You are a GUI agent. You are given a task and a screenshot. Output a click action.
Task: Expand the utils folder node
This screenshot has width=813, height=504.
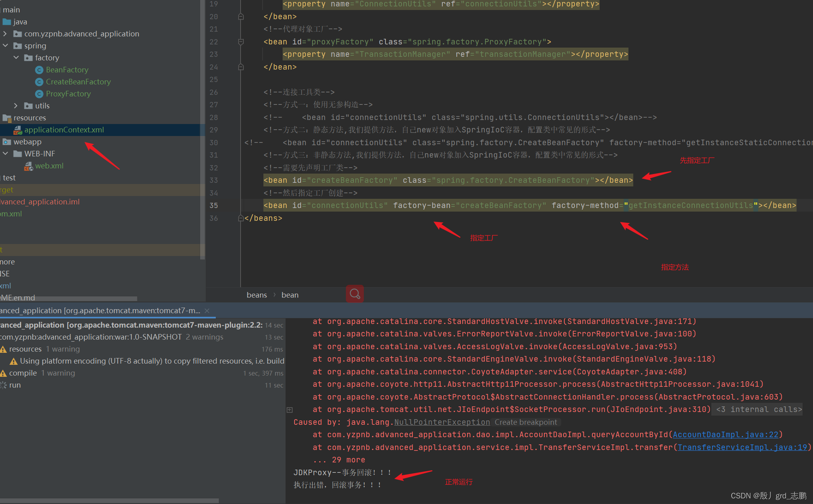pyautogui.click(x=16, y=106)
